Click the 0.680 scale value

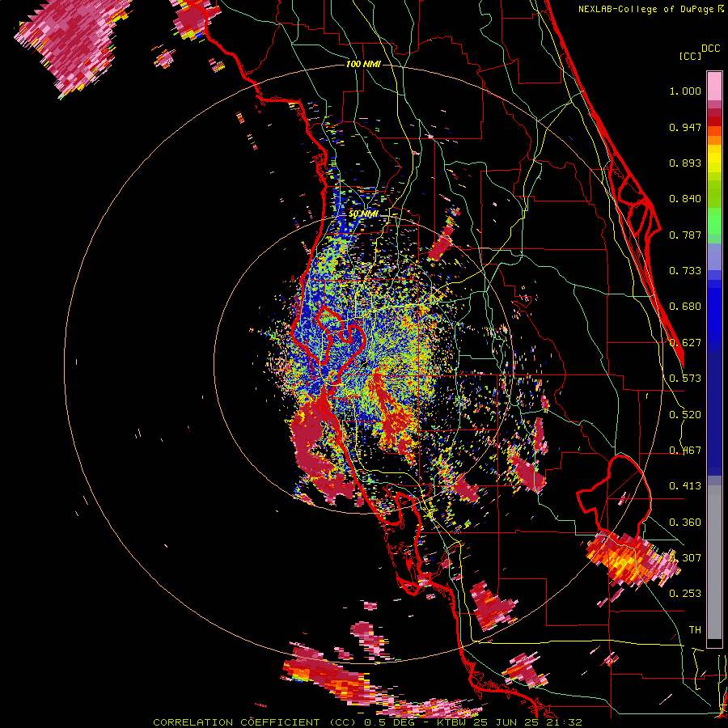pyautogui.click(x=685, y=307)
